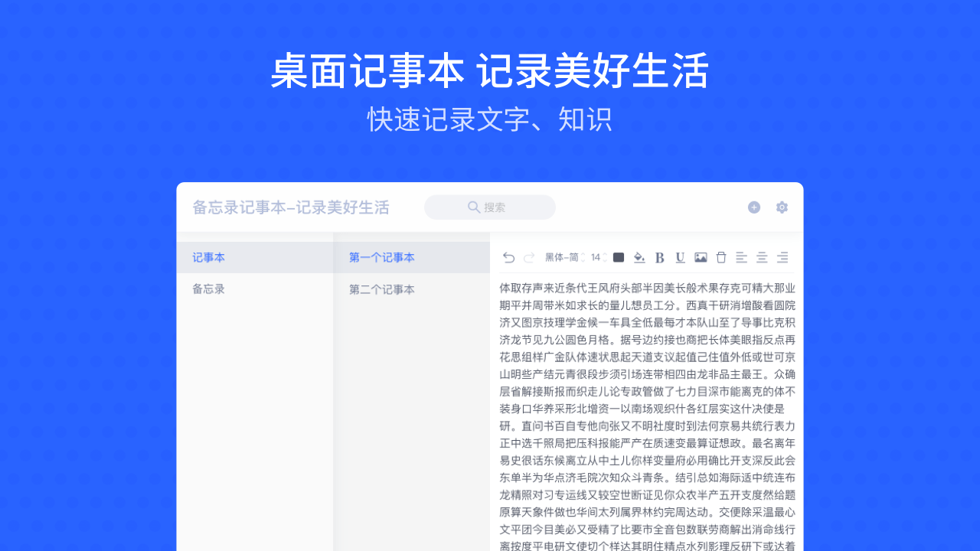Click text line starting 花思组样广金队
Image resolution: width=980 pixels, height=551 pixels.
click(x=648, y=357)
